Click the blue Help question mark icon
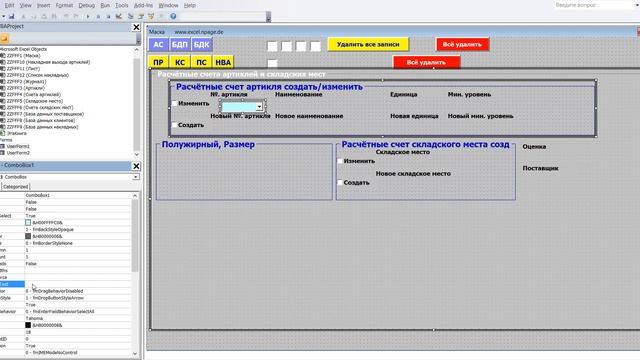Viewport: 640px width, 360px height. [173, 16]
